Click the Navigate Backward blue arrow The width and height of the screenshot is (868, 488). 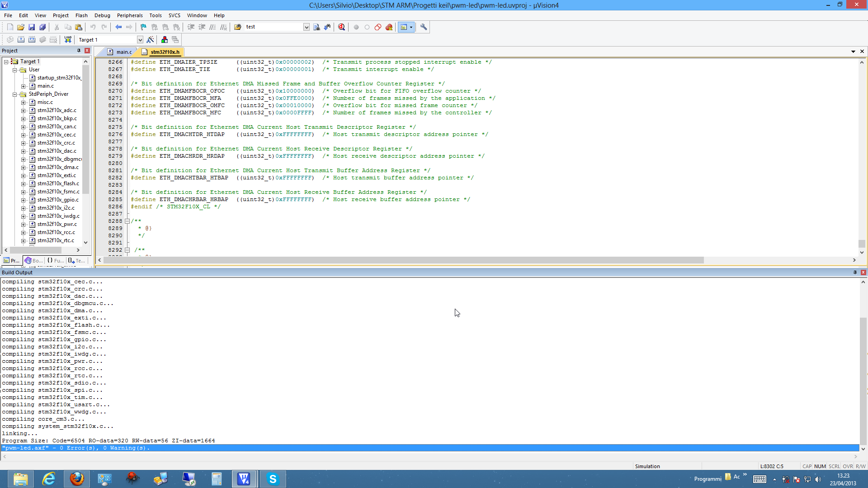point(118,27)
